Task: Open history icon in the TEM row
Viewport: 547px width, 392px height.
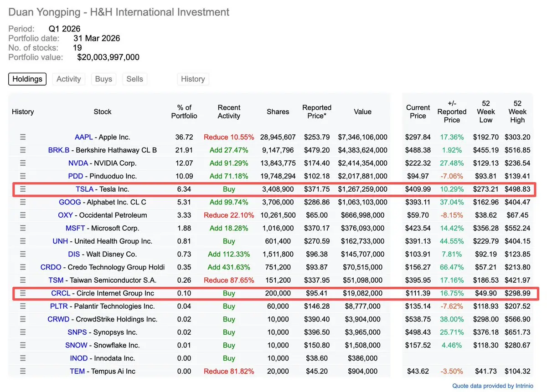Action: 23,371
